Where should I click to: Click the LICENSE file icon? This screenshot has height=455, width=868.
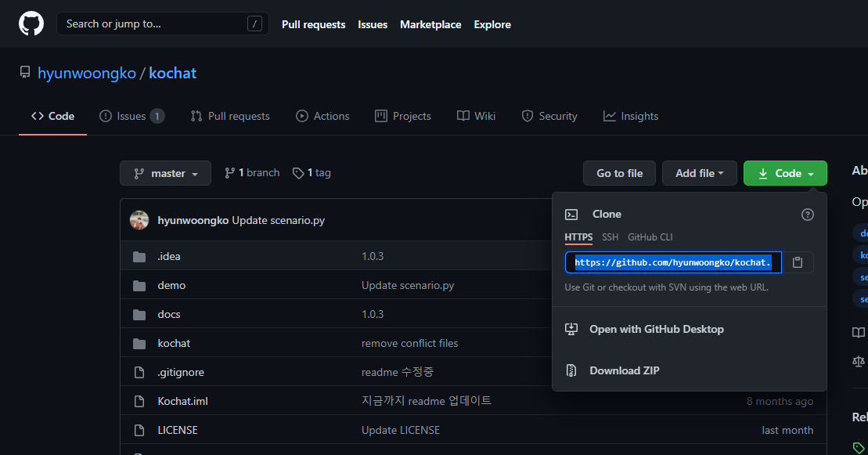pos(139,430)
